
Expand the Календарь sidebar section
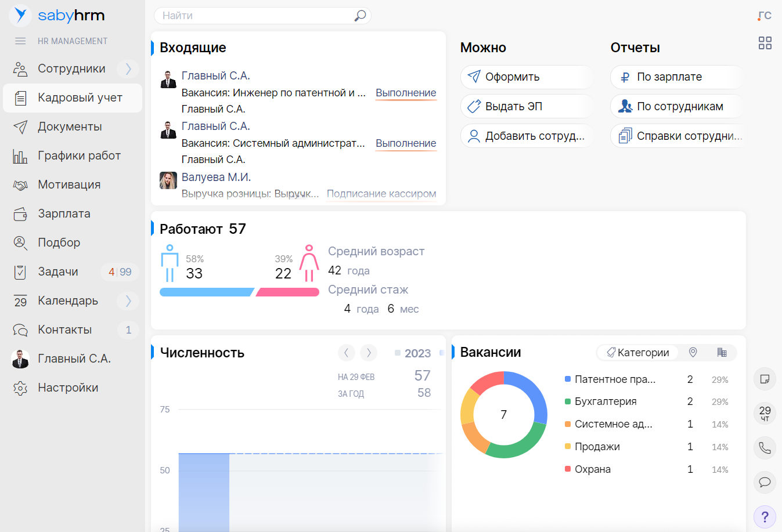[x=128, y=301]
